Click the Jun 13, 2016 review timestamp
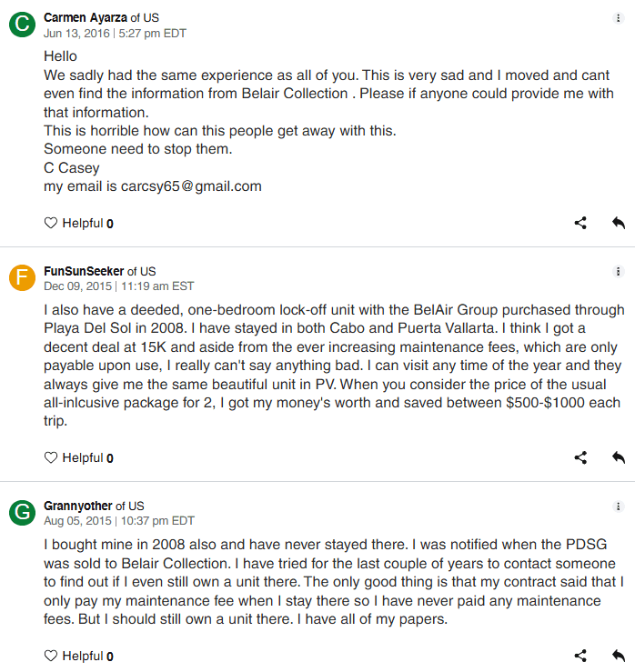 pos(115,34)
